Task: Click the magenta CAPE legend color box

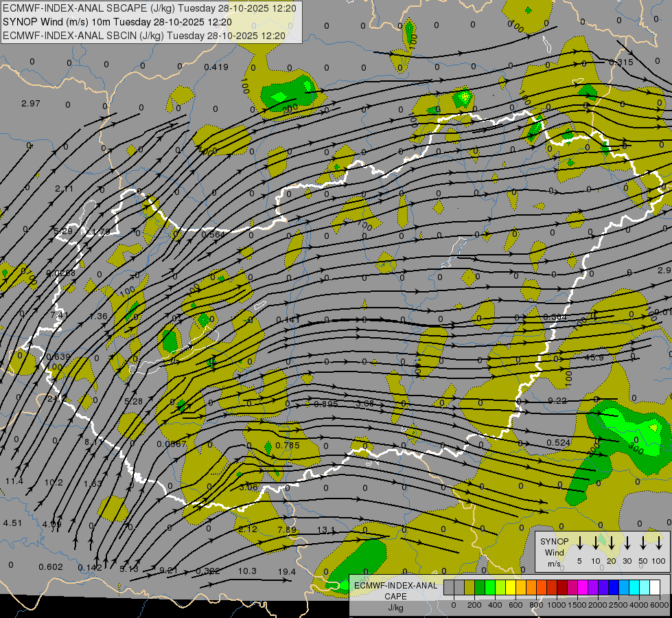Action: click(583, 587)
